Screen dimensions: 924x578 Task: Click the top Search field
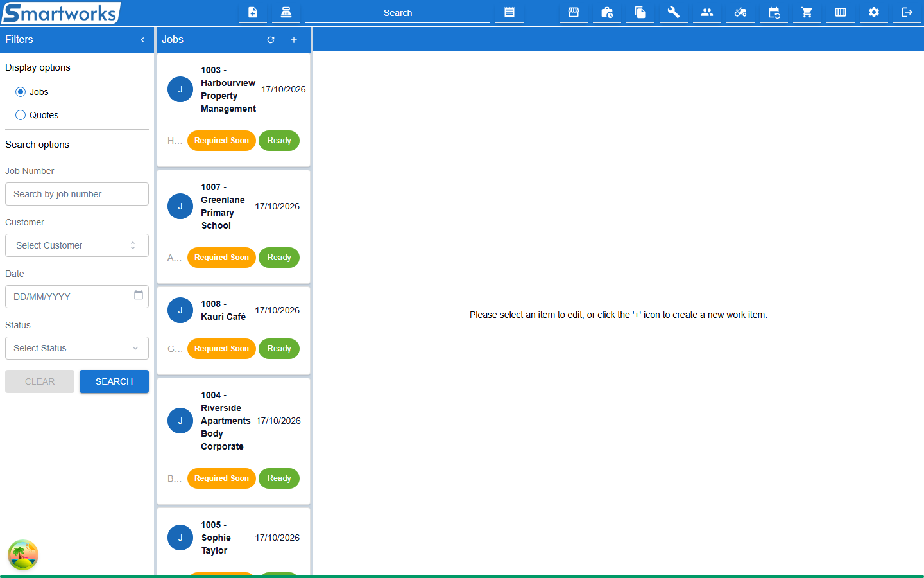coord(398,13)
